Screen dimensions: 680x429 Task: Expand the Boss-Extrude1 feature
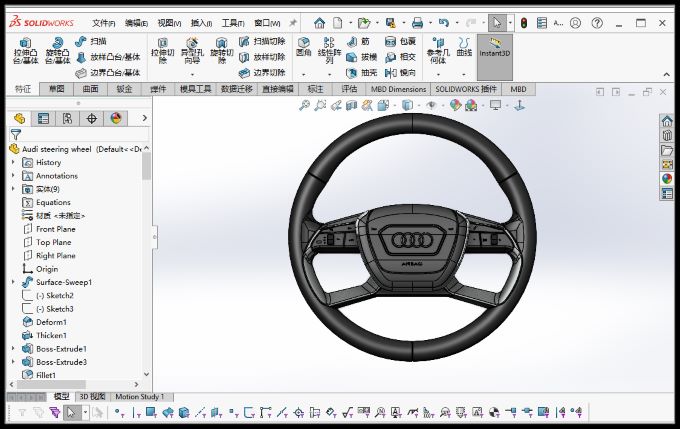(13, 349)
